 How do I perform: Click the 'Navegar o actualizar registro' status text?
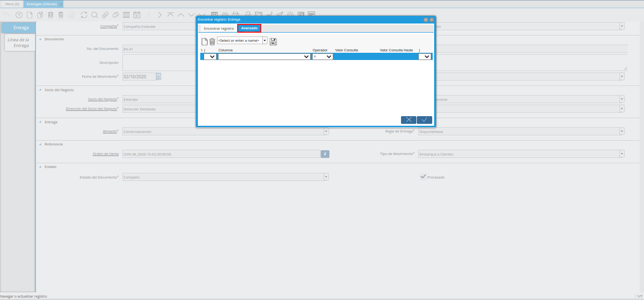[24, 297]
